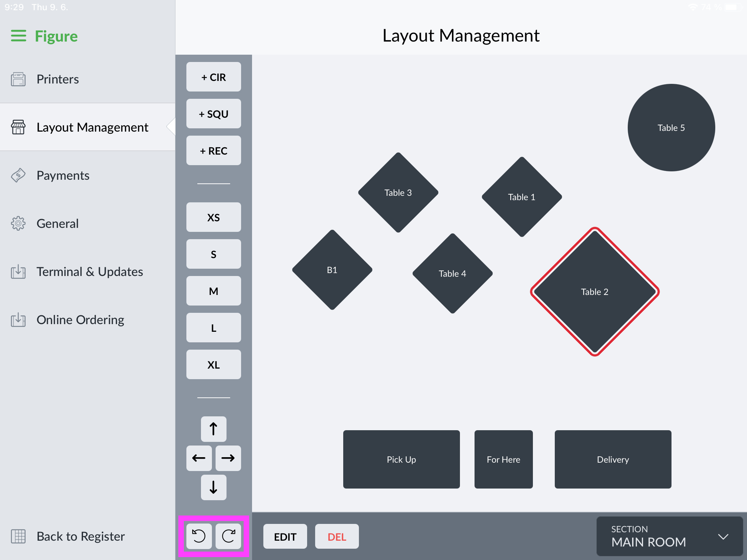Click the General settings gear icon
This screenshot has height=560, width=747.
coord(19,223)
